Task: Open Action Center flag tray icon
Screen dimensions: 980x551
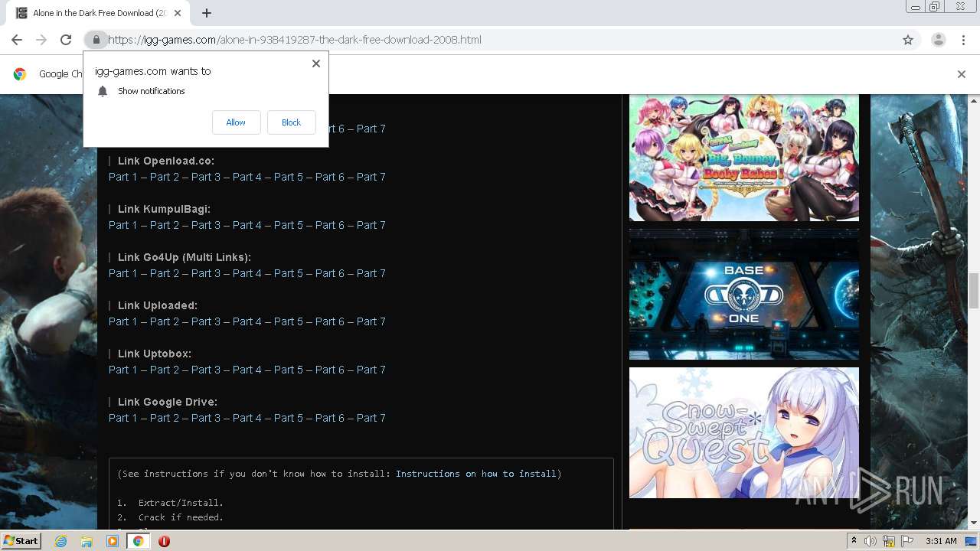Action: click(x=906, y=541)
